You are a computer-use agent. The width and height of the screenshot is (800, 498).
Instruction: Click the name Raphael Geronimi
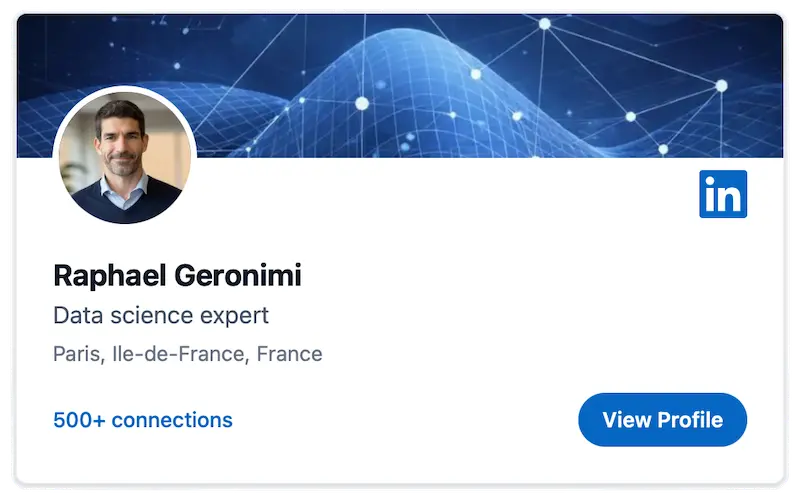pyautogui.click(x=178, y=276)
